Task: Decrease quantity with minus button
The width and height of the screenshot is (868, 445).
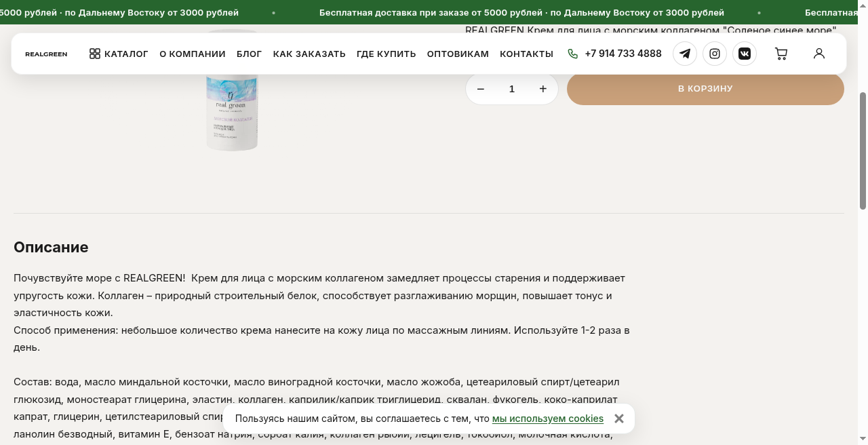Action: 481,89
